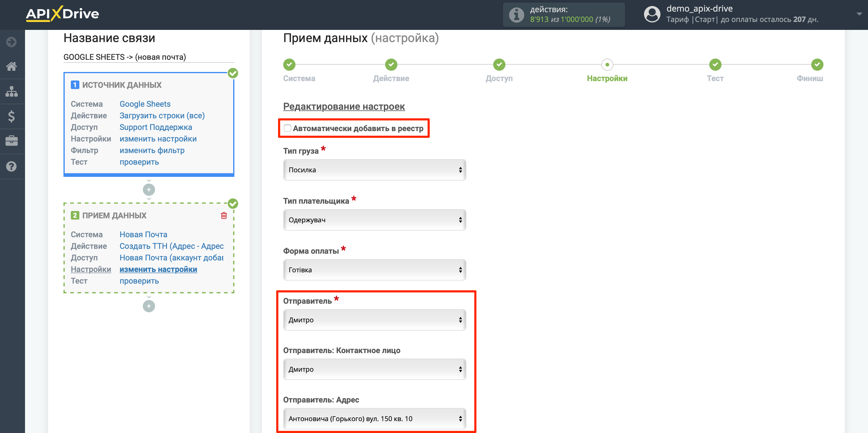Open Загрузить строки (все) action link
The height and width of the screenshot is (433, 868).
click(162, 116)
